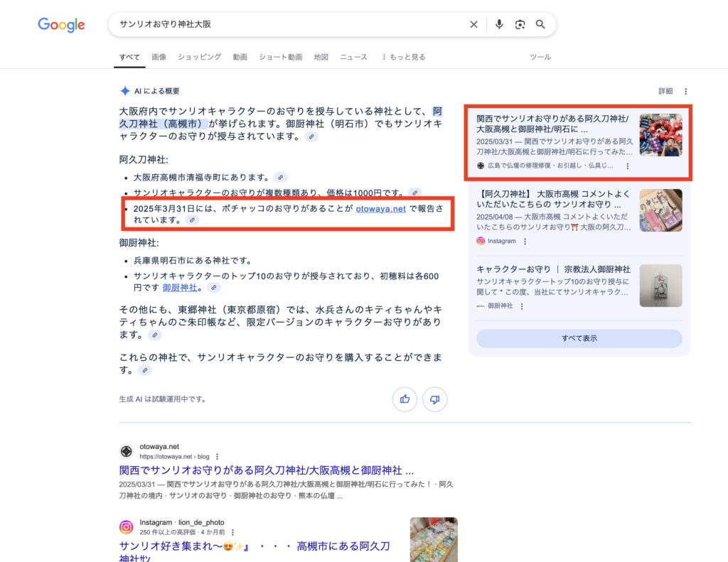Start voice search with the microphone icon
The image size is (728, 562).
(x=499, y=24)
